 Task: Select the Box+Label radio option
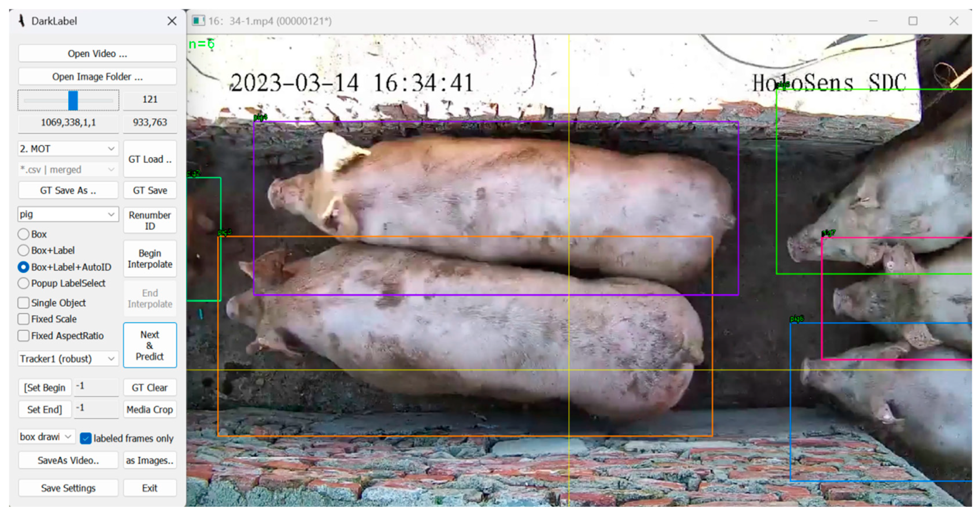tap(24, 251)
